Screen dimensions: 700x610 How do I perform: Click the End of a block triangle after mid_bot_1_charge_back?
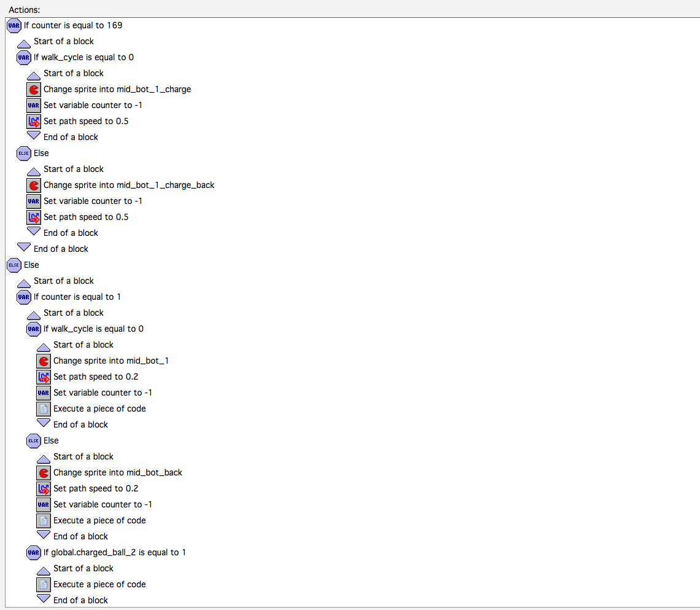pyautogui.click(x=34, y=231)
